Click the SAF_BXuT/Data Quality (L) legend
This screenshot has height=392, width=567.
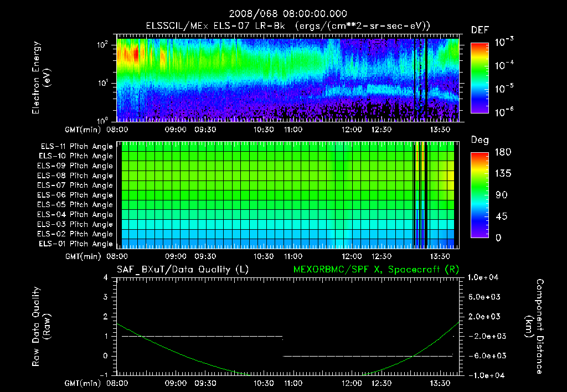tap(183, 270)
